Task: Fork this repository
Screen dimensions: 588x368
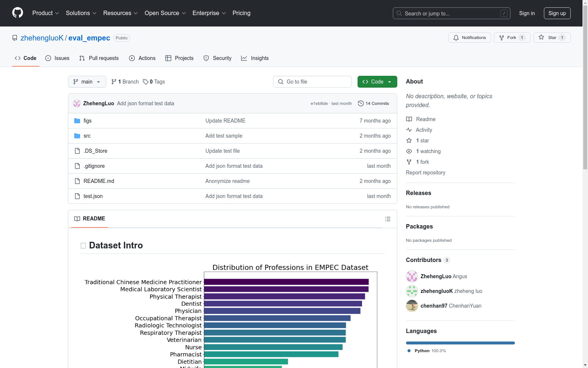Action: pos(512,38)
